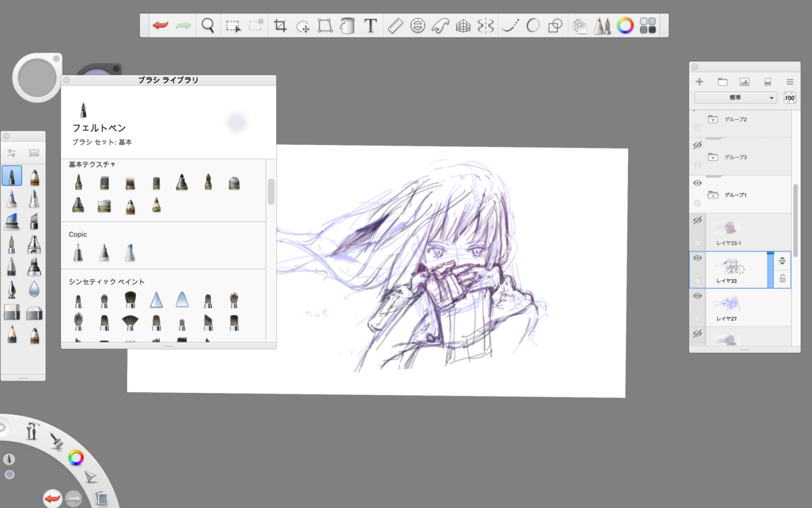Open the color wheel in corner lagoon
The height and width of the screenshot is (508, 812).
[76, 458]
